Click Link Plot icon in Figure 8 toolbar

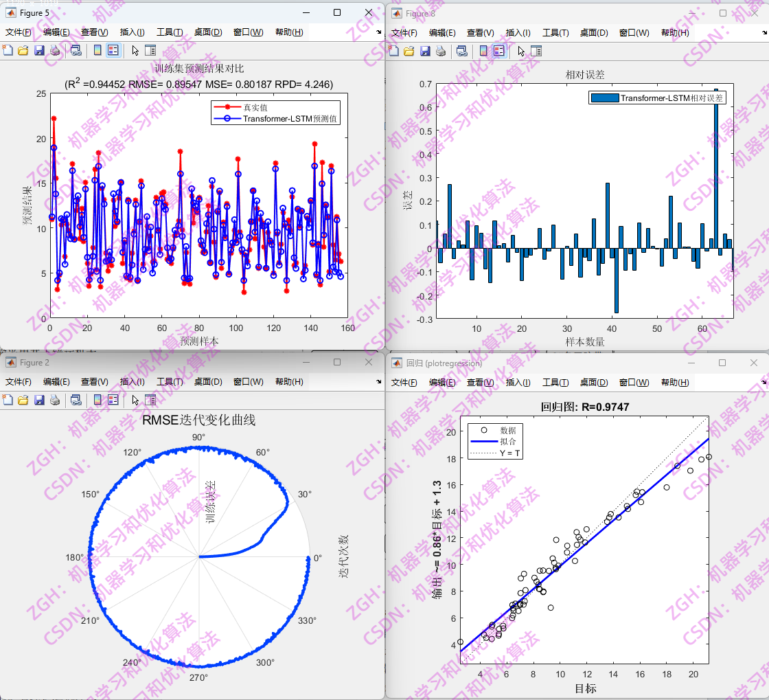(x=462, y=51)
